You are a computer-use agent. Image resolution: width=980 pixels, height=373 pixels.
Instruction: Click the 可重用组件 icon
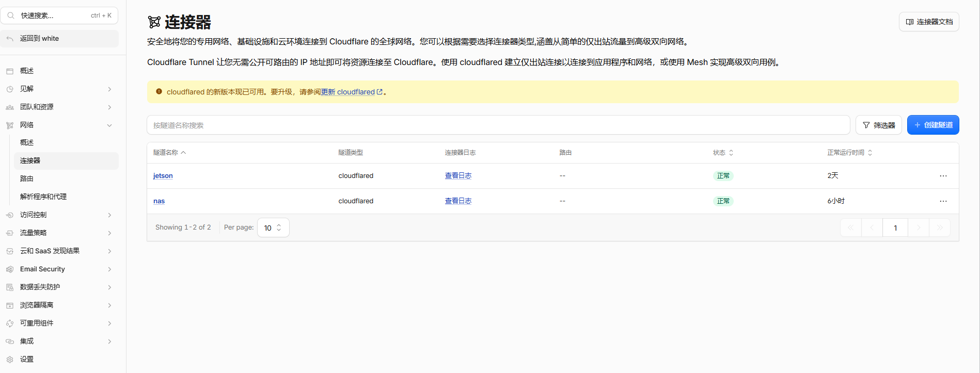(x=10, y=323)
